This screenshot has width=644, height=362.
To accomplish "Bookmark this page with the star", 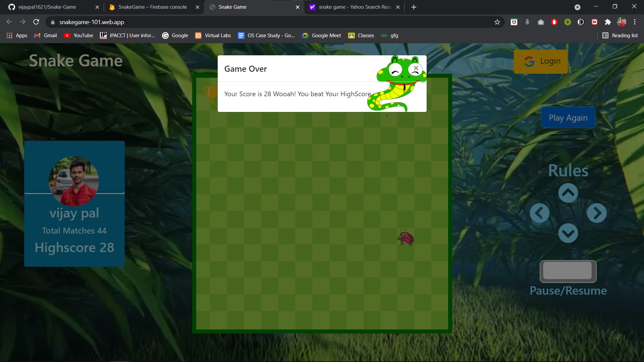I will coord(497,22).
